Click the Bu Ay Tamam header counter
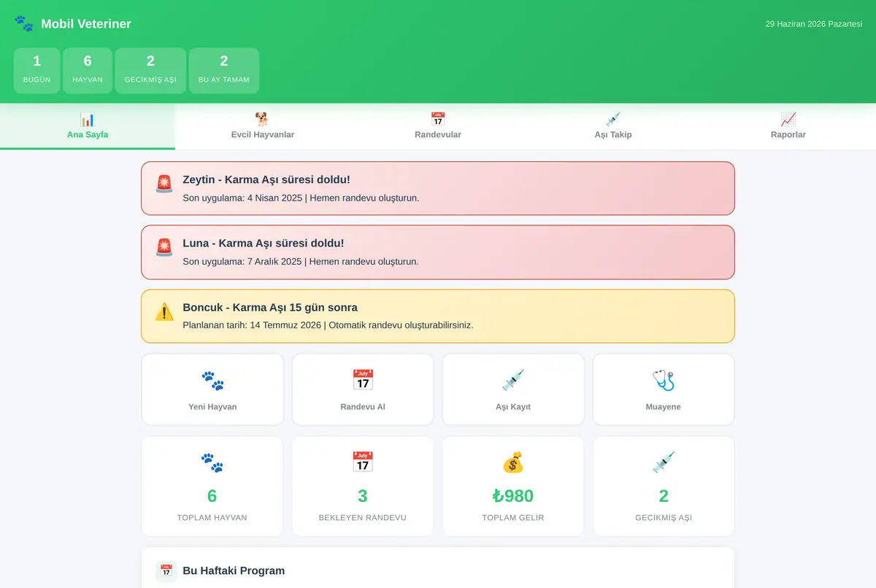876x588 pixels. click(x=224, y=71)
